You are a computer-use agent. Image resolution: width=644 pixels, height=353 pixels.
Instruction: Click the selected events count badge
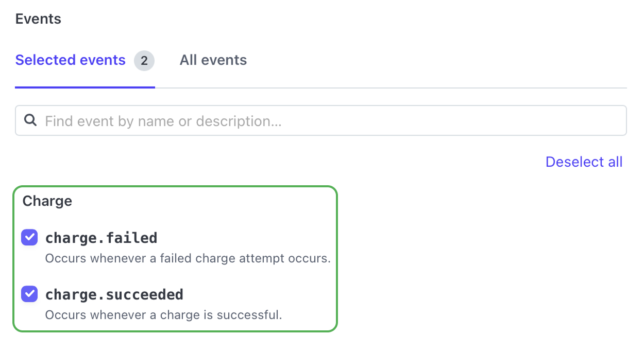point(144,61)
